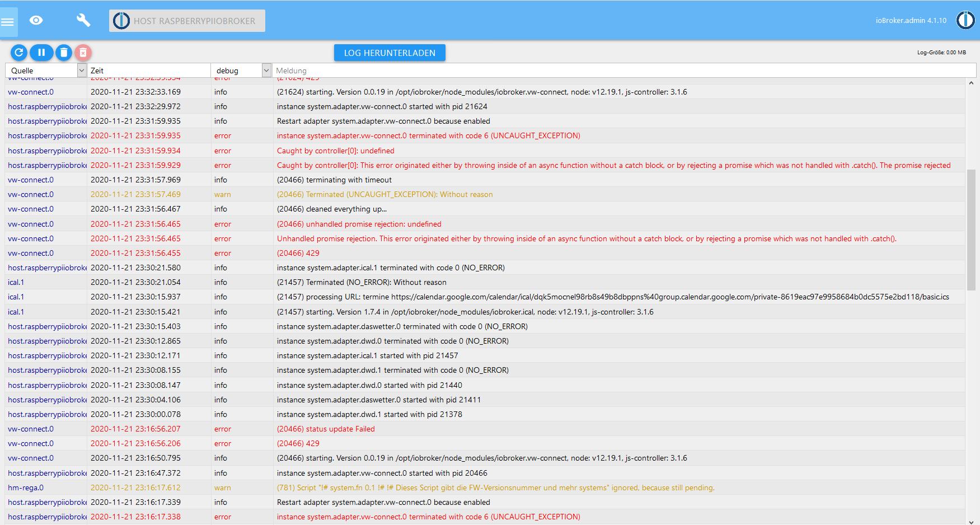Viewport: 980px width, 525px height.
Task: Select message 'started with pid 21624'
Action: [x=382, y=106]
